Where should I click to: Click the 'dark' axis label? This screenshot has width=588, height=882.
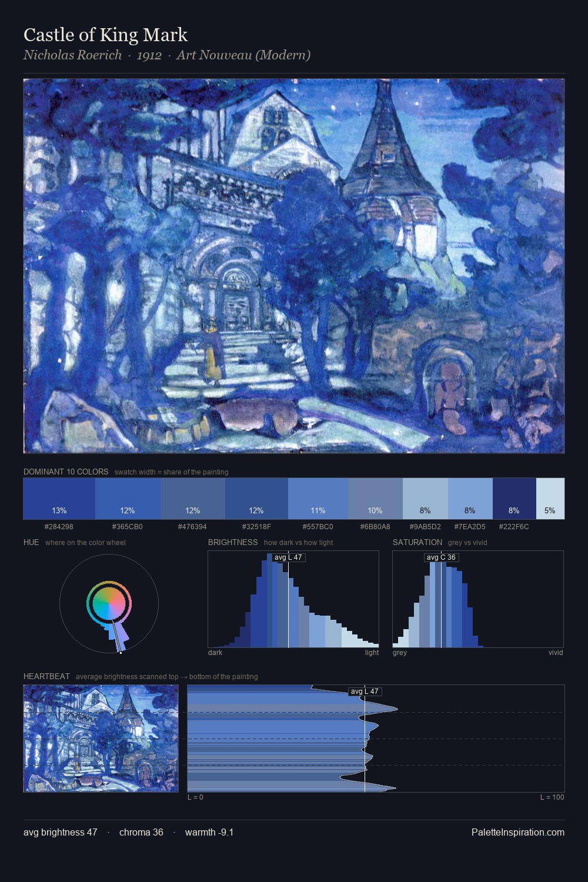pyautogui.click(x=215, y=653)
